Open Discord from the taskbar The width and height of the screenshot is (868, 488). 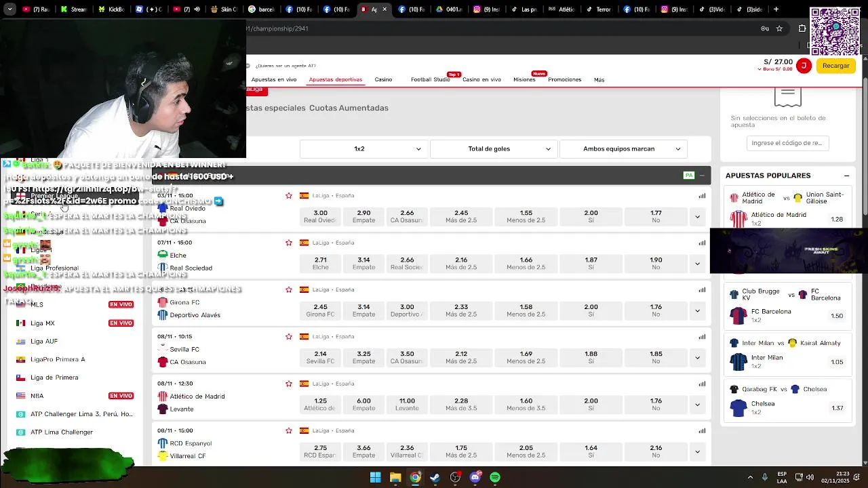[475, 477]
